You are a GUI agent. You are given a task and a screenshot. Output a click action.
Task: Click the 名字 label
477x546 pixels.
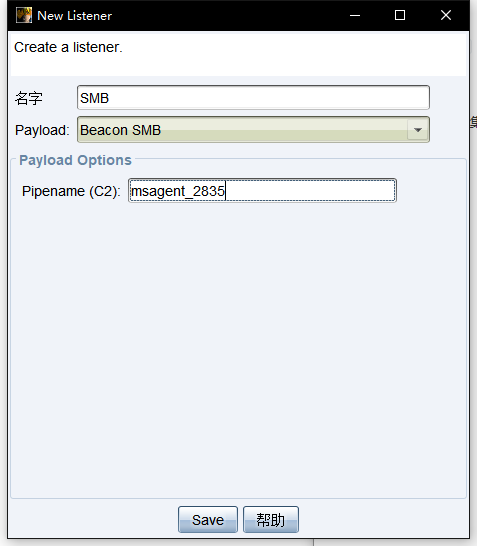29,98
